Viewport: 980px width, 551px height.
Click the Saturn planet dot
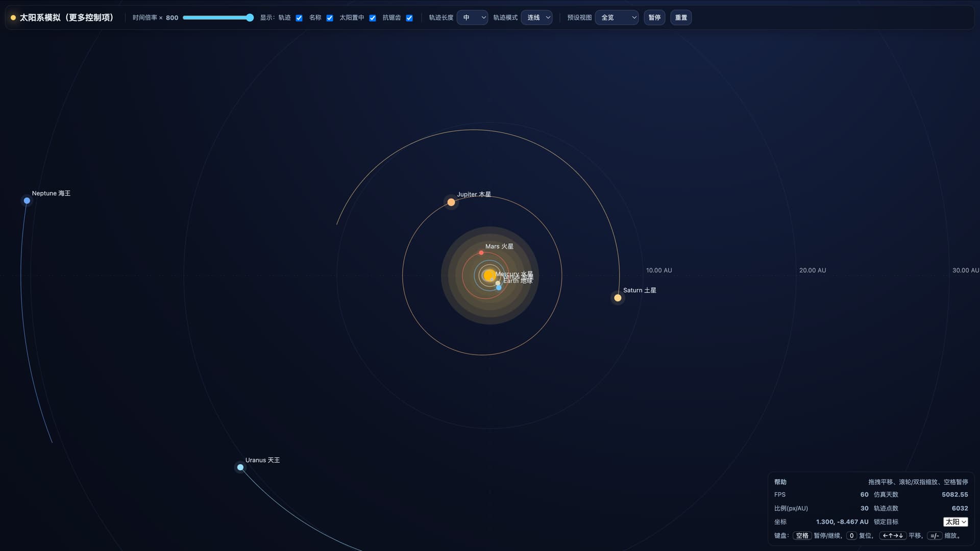(x=618, y=298)
